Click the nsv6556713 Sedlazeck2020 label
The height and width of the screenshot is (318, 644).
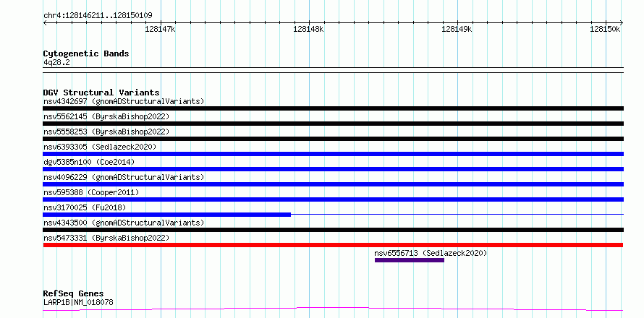click(431, 253)
